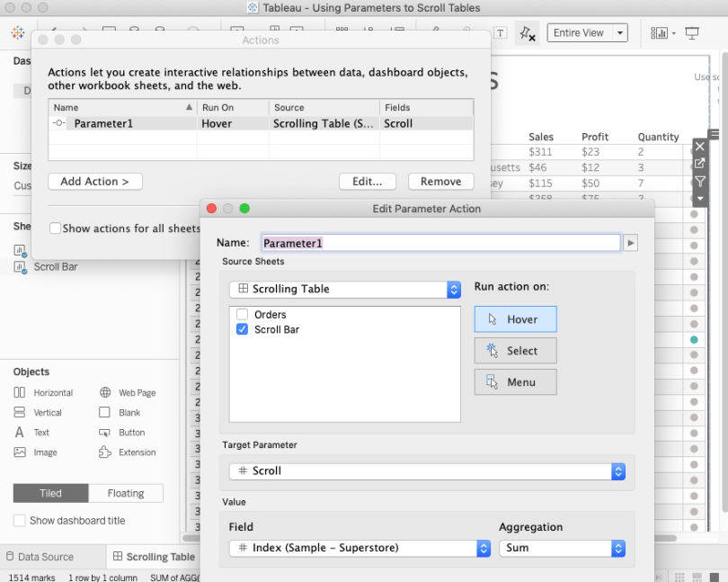The width and height of the screenshot is (728, 582).
Task: Set run action on Select
Action: (515, 351)
